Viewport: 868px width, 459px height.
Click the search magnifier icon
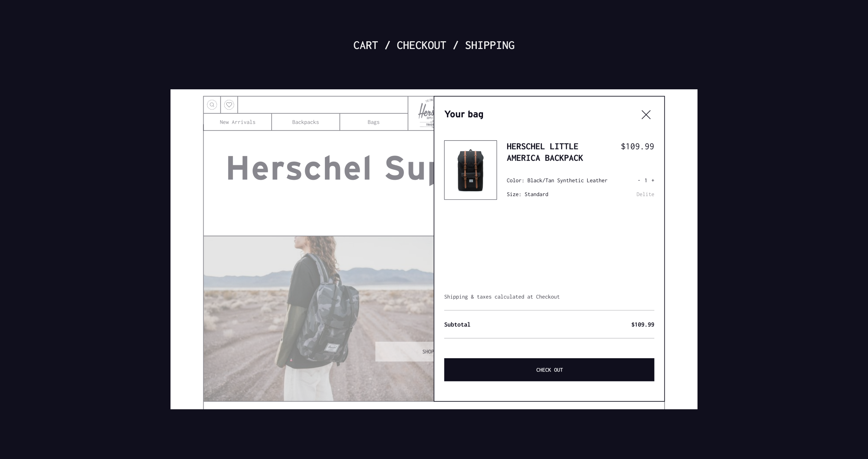click(x=212, y=105)
